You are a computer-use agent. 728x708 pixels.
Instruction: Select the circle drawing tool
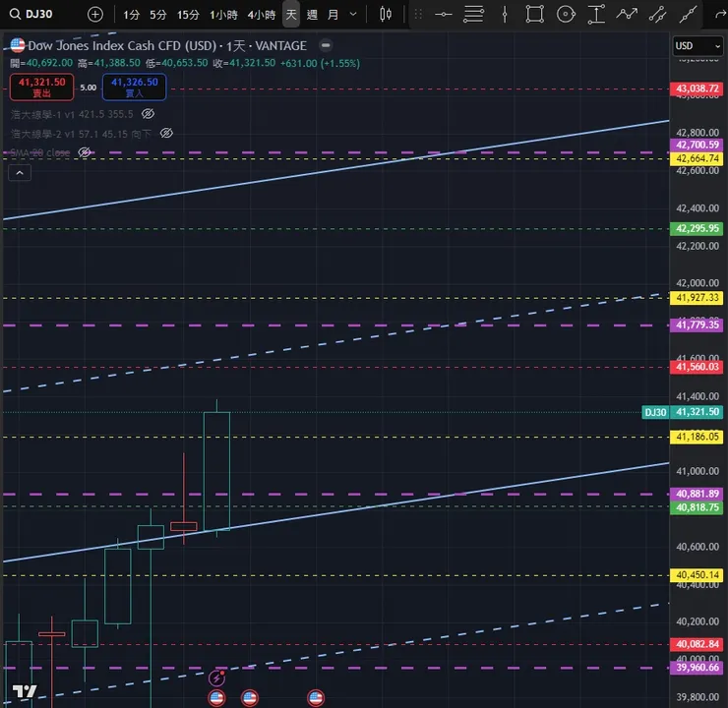point(566,15)
